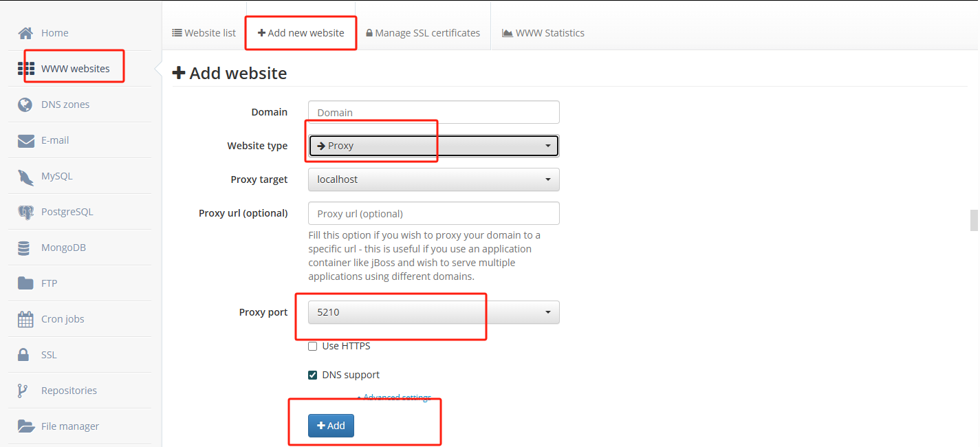Open MySQL dolphin icon
The height and width of the screenshot is (447, 980).
[25, 176]
